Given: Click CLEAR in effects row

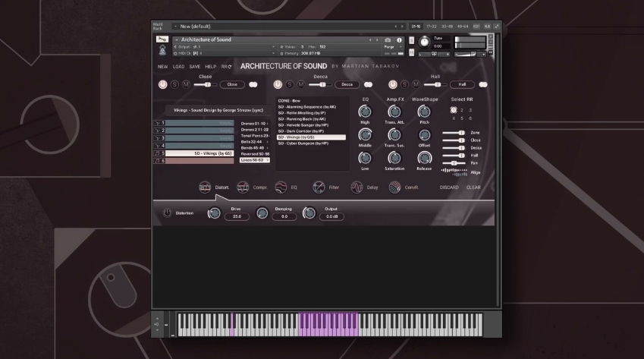Looking at the screenshot, I should click(x=473, y=187).
